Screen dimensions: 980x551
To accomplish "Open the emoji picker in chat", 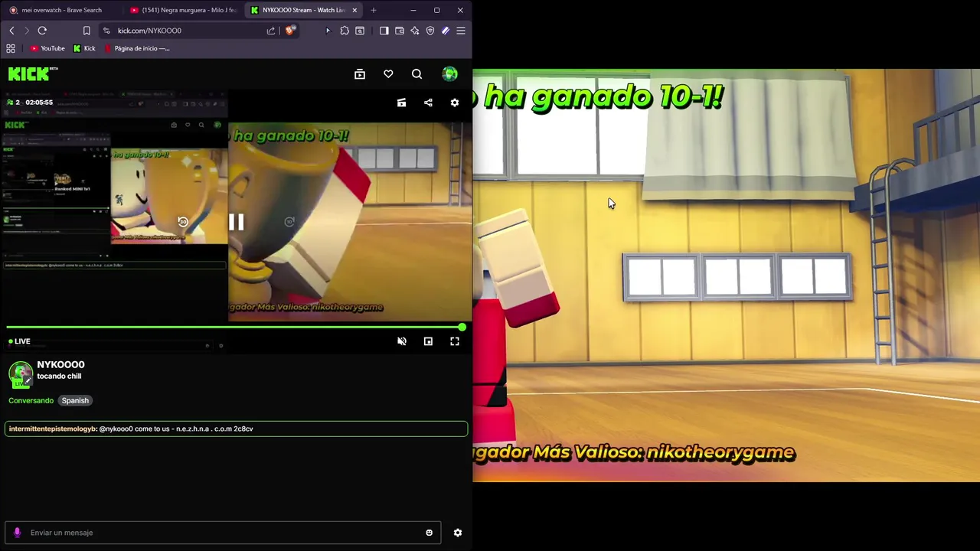I will (429, 533).
